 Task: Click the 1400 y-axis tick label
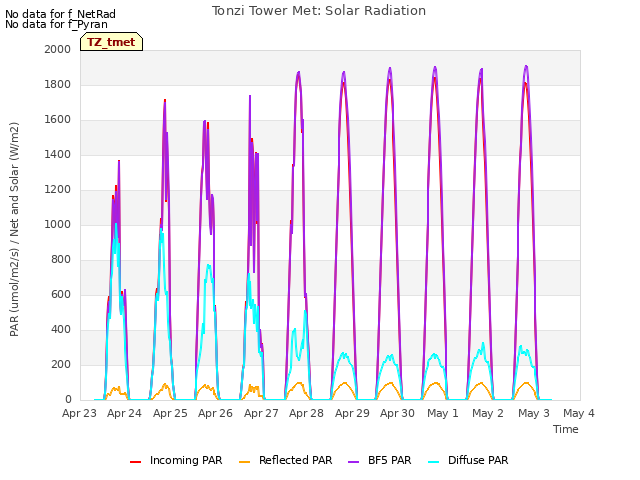tap(58, 154)
